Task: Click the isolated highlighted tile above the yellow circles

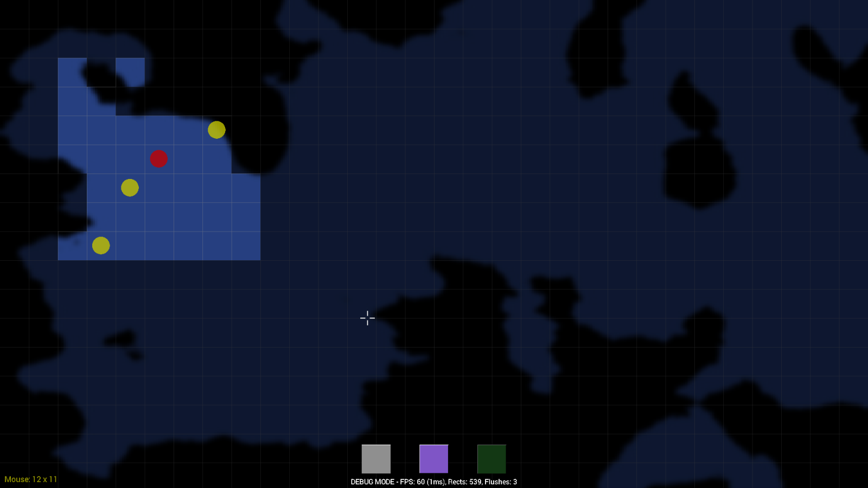Action: click(130, 72)
